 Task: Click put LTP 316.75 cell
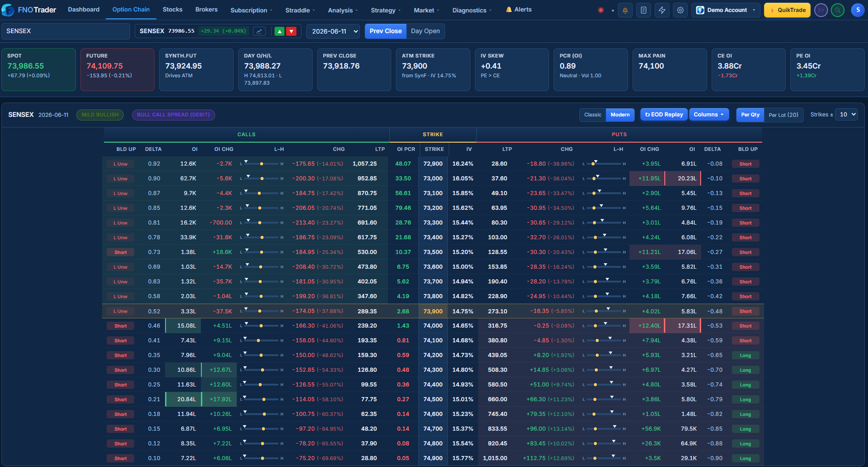point(497,326)
